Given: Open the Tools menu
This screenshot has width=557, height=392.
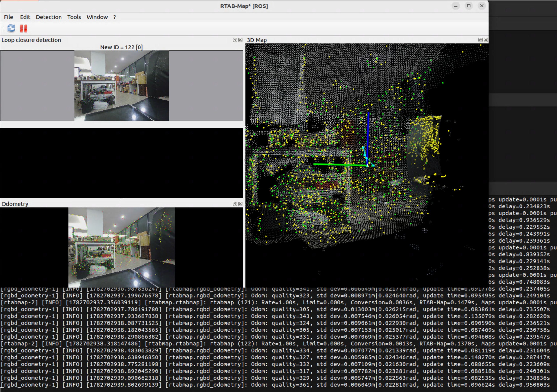Looking at the screenshot, I should pyautogui.click(x=74, y=17).
